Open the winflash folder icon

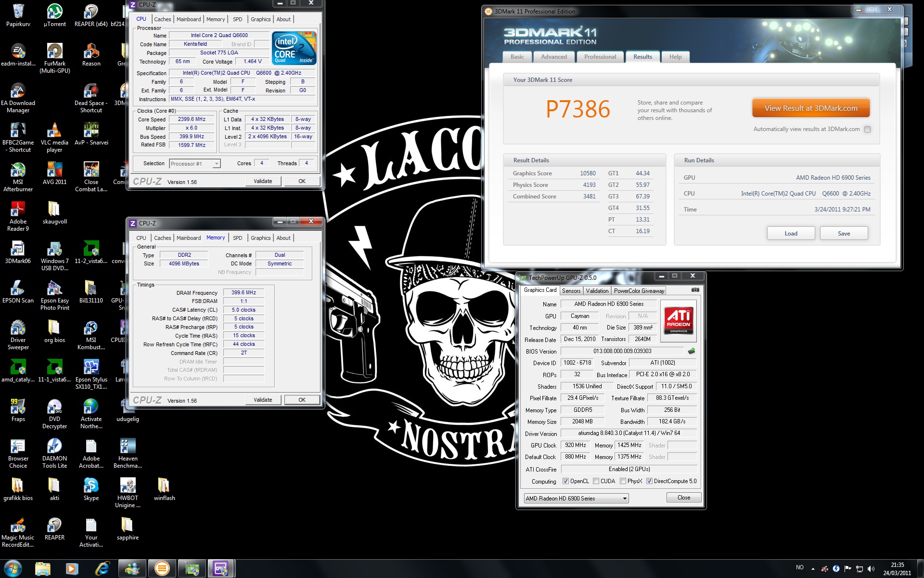[x=164, y=489]
